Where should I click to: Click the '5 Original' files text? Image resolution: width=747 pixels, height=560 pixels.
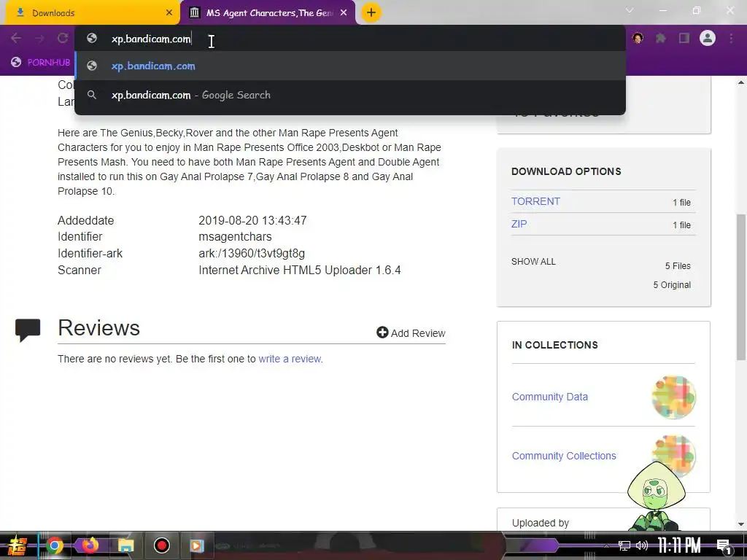(x=672, y=285)
